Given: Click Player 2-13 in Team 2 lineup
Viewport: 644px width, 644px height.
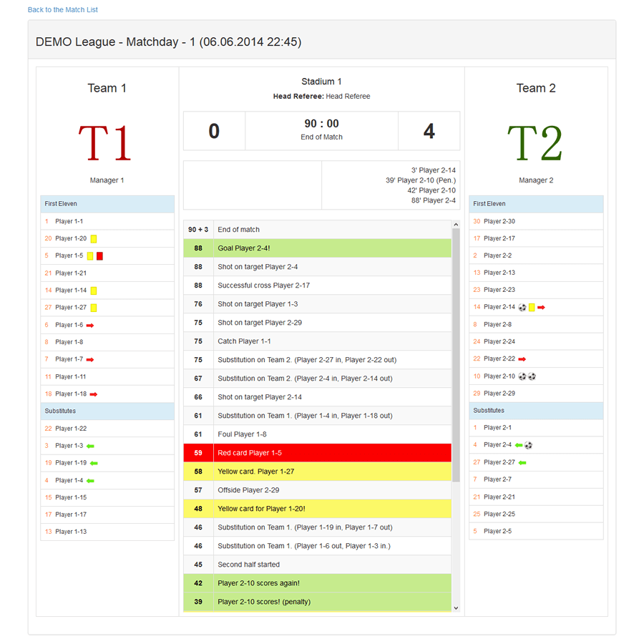Looking at the screenshot, I should coord(536,273).
